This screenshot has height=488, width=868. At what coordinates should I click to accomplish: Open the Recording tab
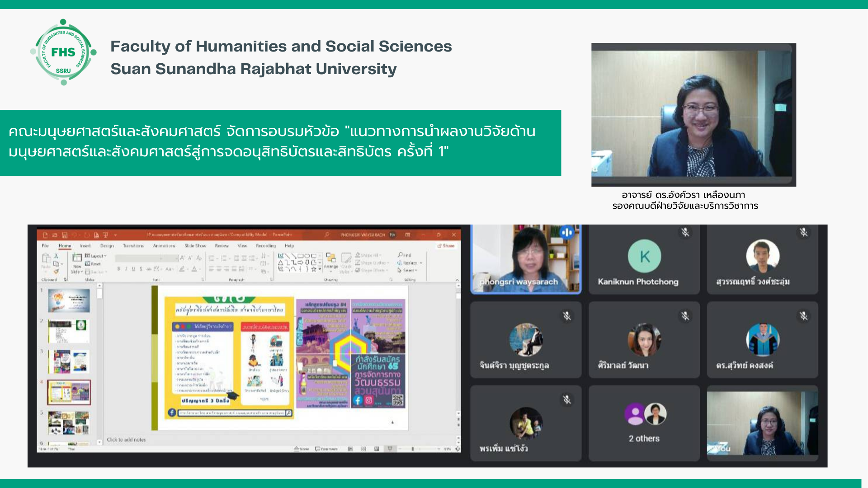point(266,246)
